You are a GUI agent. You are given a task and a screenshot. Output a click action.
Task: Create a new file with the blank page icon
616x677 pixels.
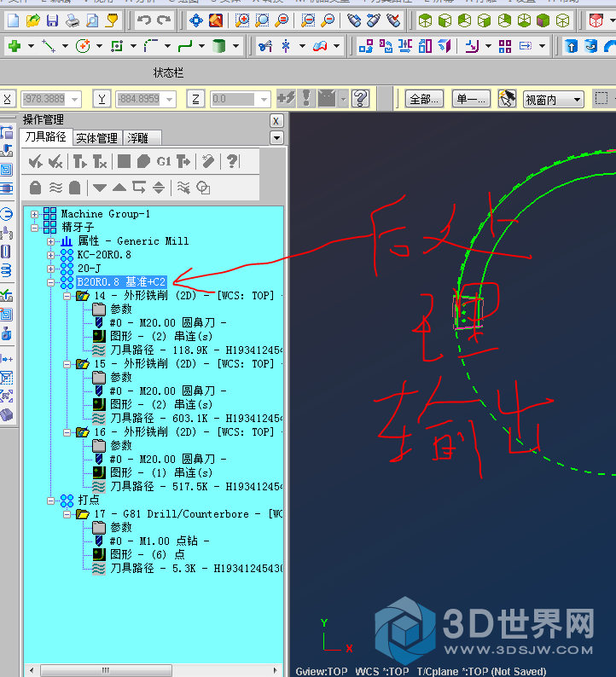13,20
